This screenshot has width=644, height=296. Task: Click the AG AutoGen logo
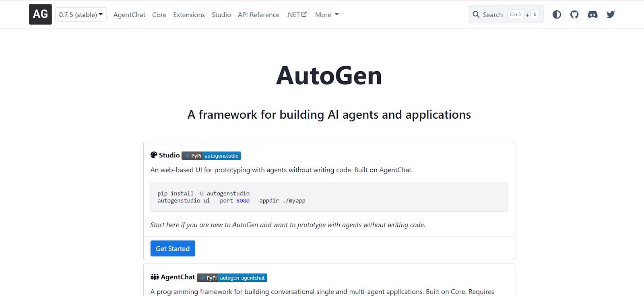tap(40, 14)
